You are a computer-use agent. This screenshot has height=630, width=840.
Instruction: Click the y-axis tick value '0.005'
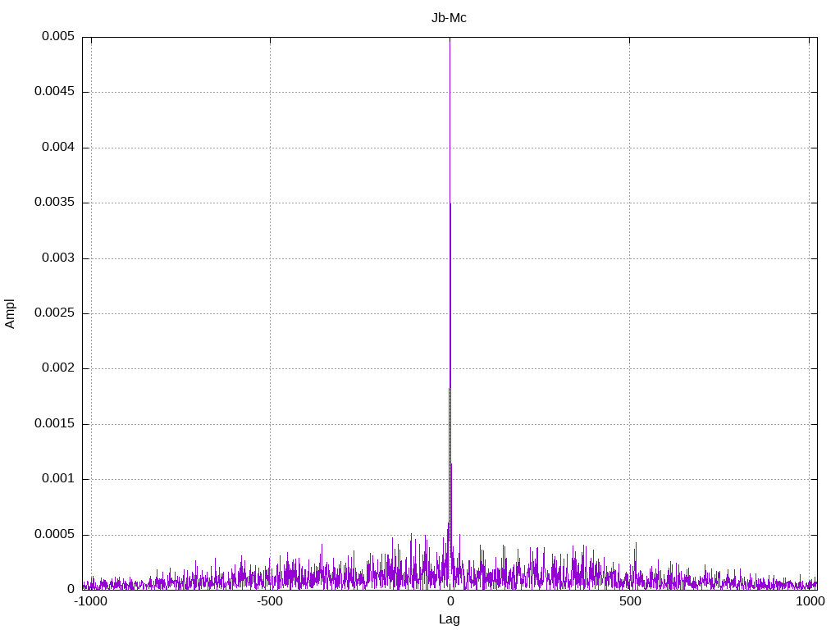click(58, 36)
